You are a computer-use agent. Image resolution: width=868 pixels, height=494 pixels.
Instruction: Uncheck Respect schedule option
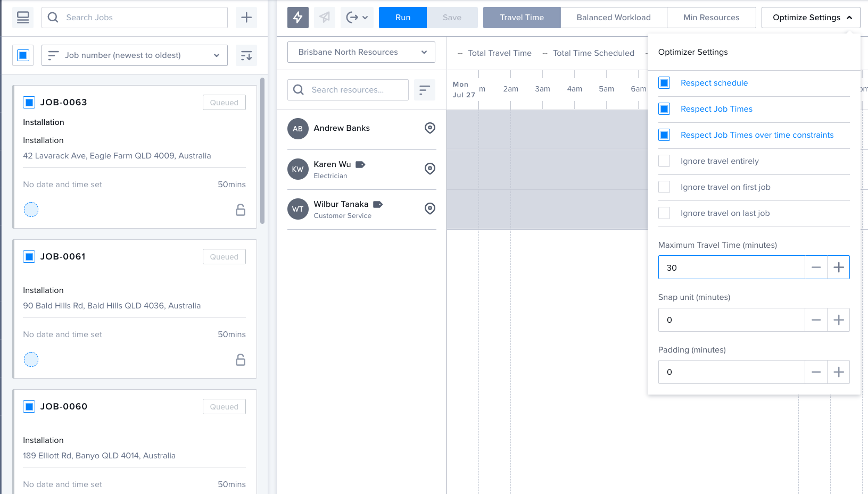(x=664, y=83)
